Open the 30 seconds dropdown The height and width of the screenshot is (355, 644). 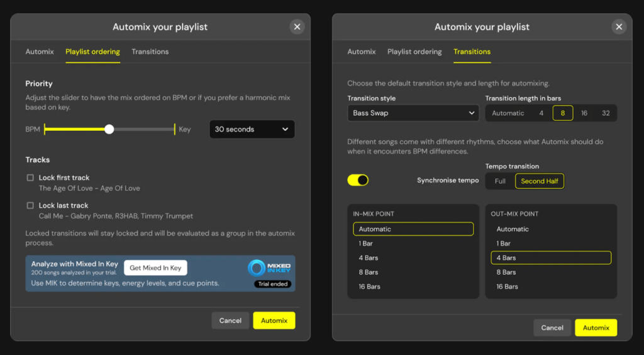[252, 129]
